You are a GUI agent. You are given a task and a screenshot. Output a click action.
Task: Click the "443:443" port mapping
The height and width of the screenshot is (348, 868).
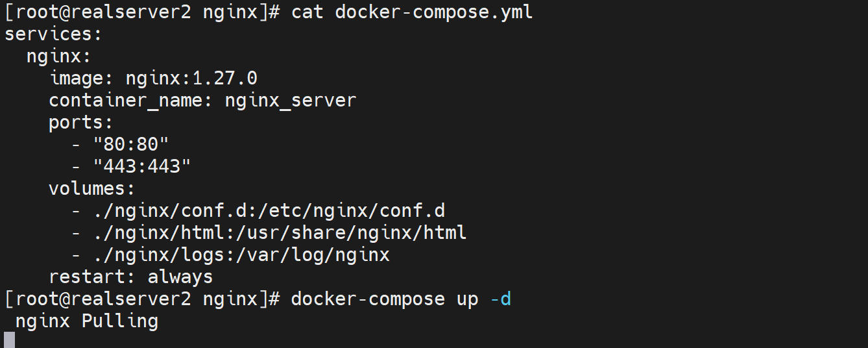point(142,167)
